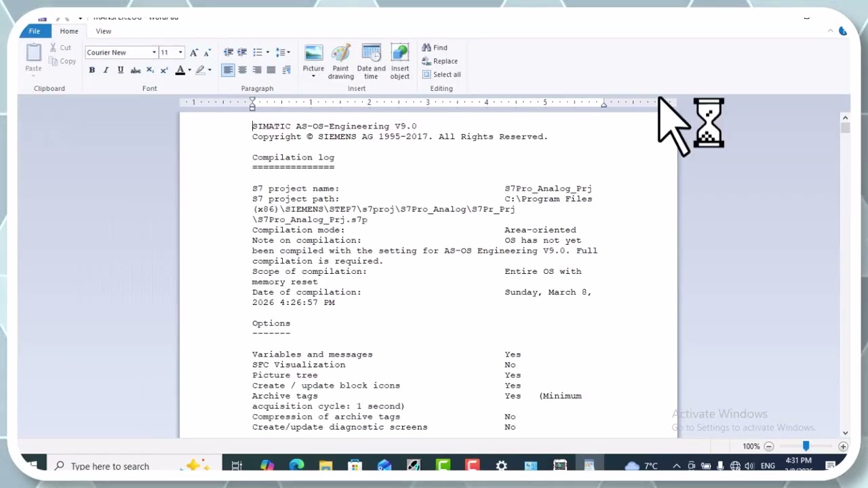Screen dimensions: 868x488
Task: Open the list style dropdown arrow
Action: tap(267, 52)
